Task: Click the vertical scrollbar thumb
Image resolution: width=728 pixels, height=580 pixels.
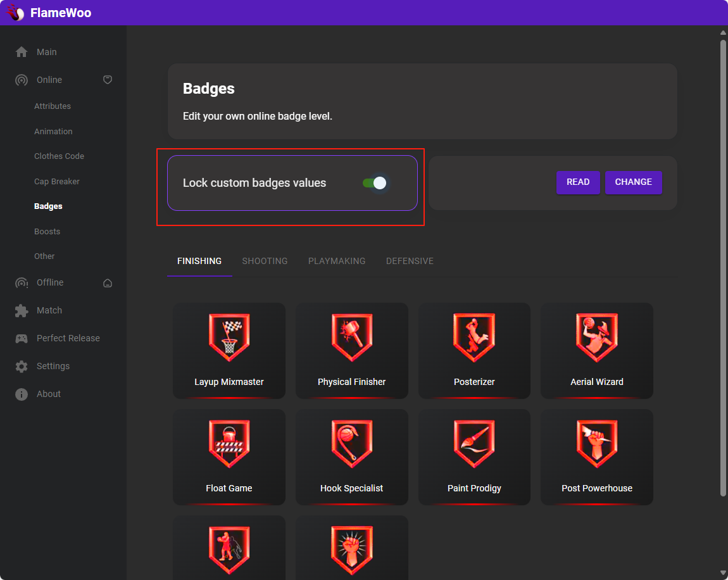Action: [723, 268]
